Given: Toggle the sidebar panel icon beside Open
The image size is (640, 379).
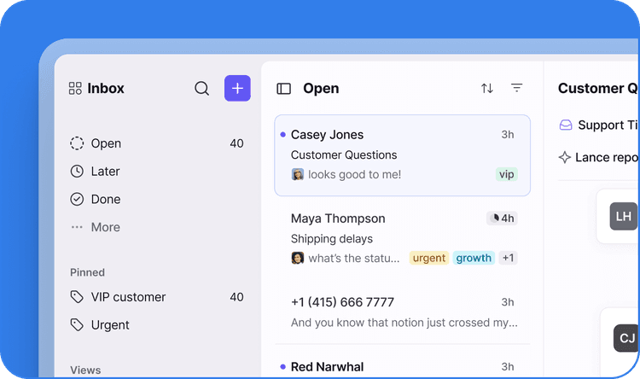Looking at the screenshot, I should (x=284, y=89).
